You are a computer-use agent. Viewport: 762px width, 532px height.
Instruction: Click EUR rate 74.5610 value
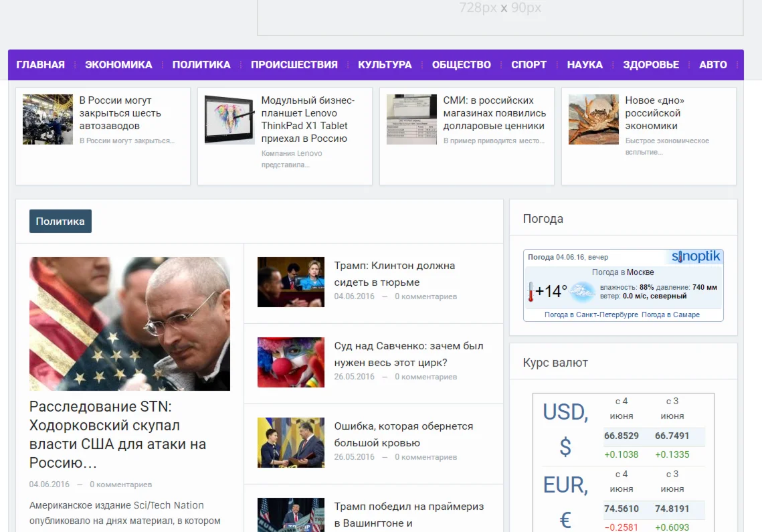pos(621,509)
